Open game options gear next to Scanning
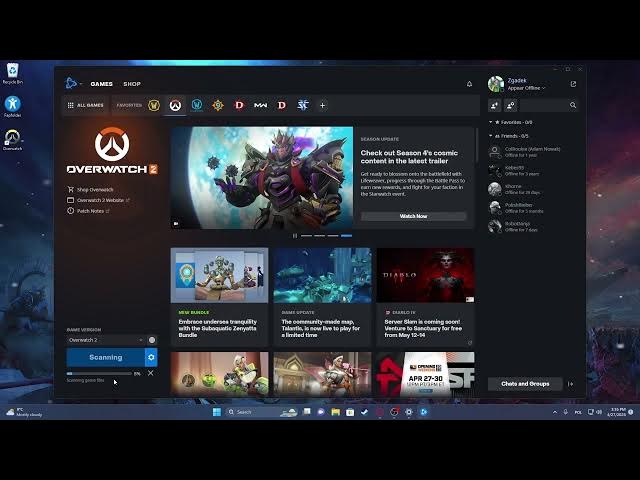This screenshot has height=480, width=640. [x=151, y=357]
